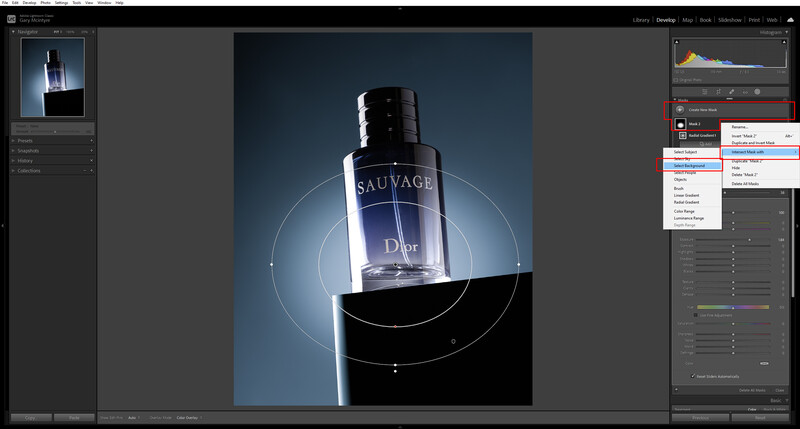Expand the Presets panel

[13, 141]
